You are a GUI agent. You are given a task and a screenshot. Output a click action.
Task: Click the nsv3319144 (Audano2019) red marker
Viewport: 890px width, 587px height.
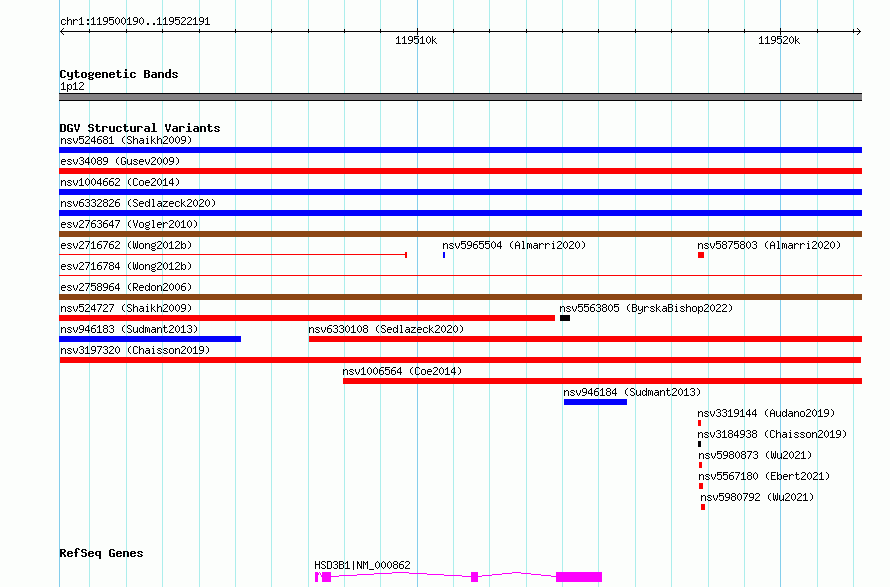[x=699, y=423]
